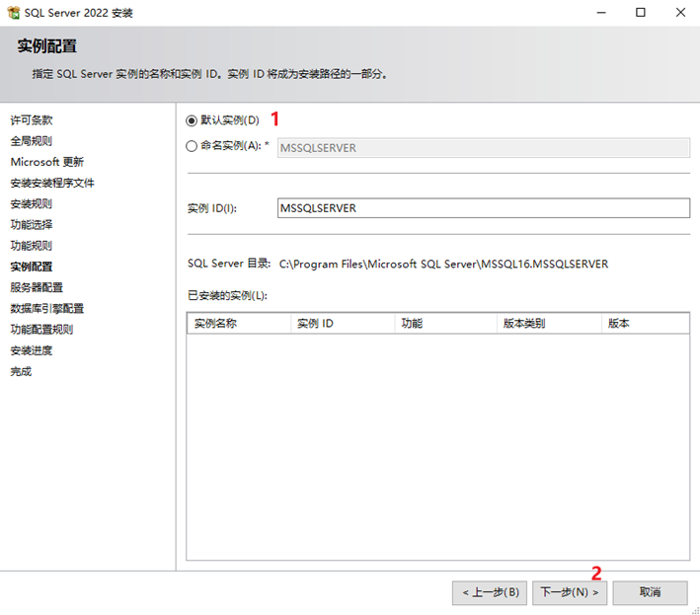The image size is (700, 615).
Task: Go to next step with 下一步(N)
Action: point(570,592)
